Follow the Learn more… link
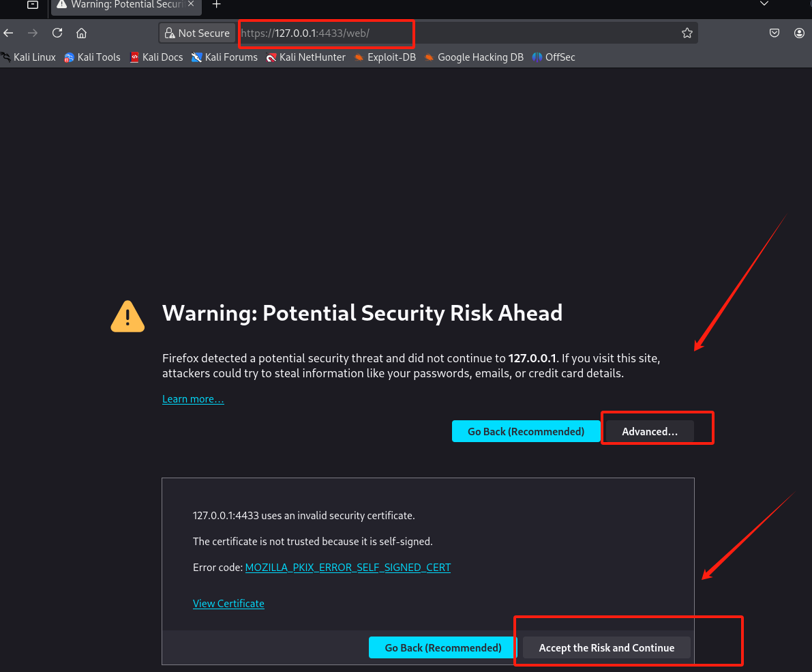812x672 pixels. pyautogui.click(x=193, y=399)
